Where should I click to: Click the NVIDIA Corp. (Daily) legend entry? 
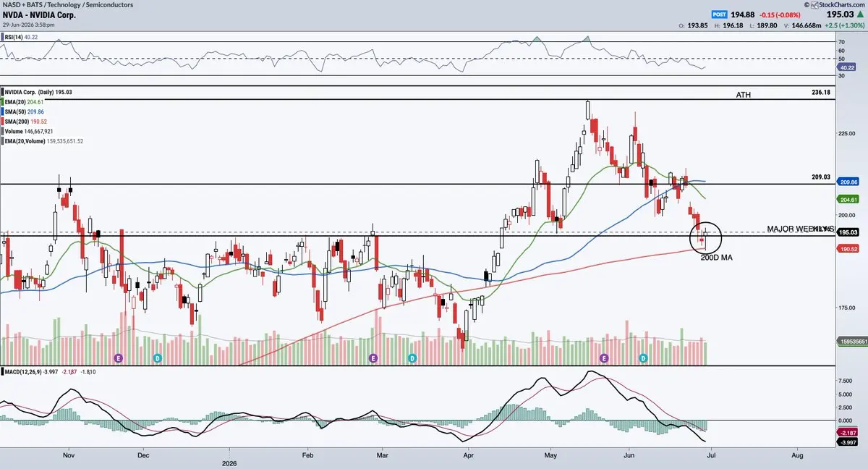coord(39,93)
